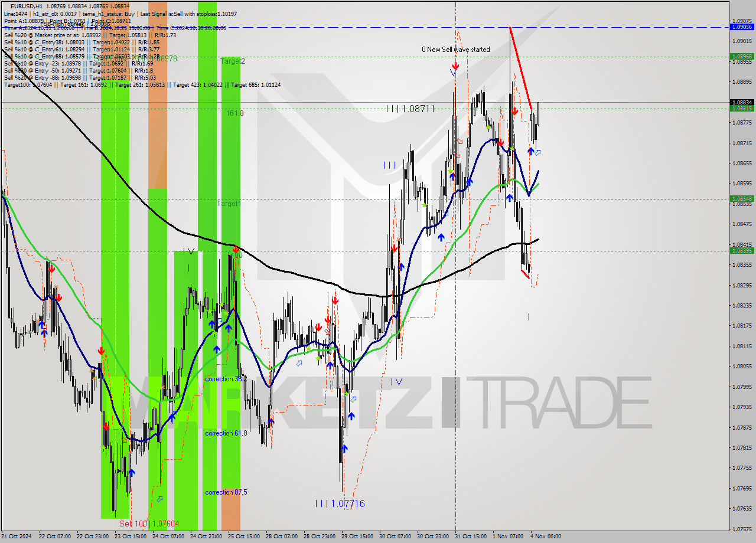756x543 pixels.
Task: Click the current price tag 1.08834
Action: click(x=742, y=102)
